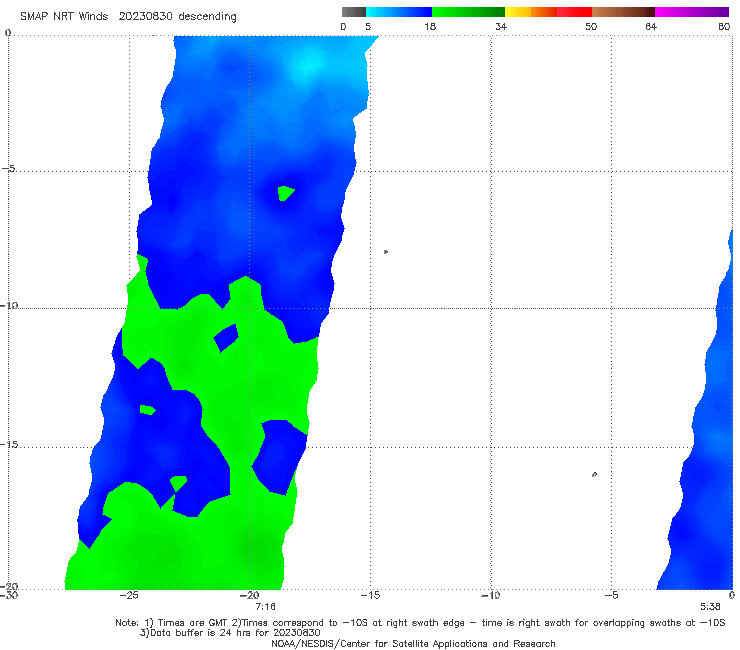Viewport: 740px width, 650px height.
Task: Click the brown 50-64 colorbar segment
Action: 623,12
